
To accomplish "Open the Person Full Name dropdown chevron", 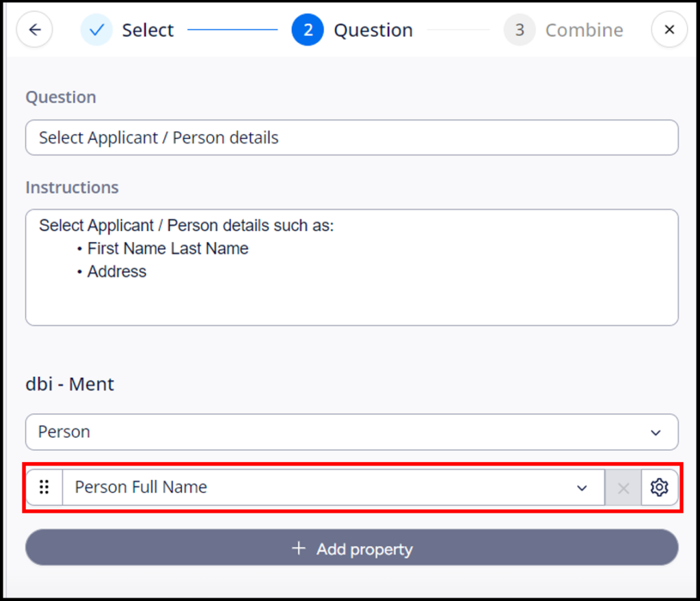I will coord(582,488).
